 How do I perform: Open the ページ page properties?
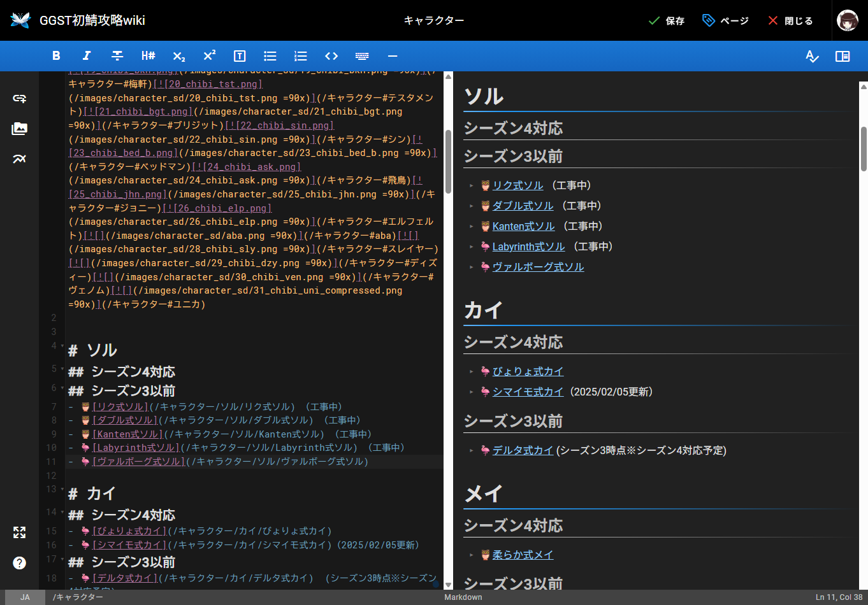click(725, 20)
